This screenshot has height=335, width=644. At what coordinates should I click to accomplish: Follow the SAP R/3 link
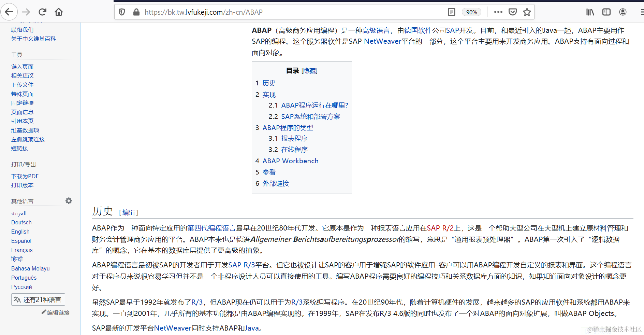(242, 265)
